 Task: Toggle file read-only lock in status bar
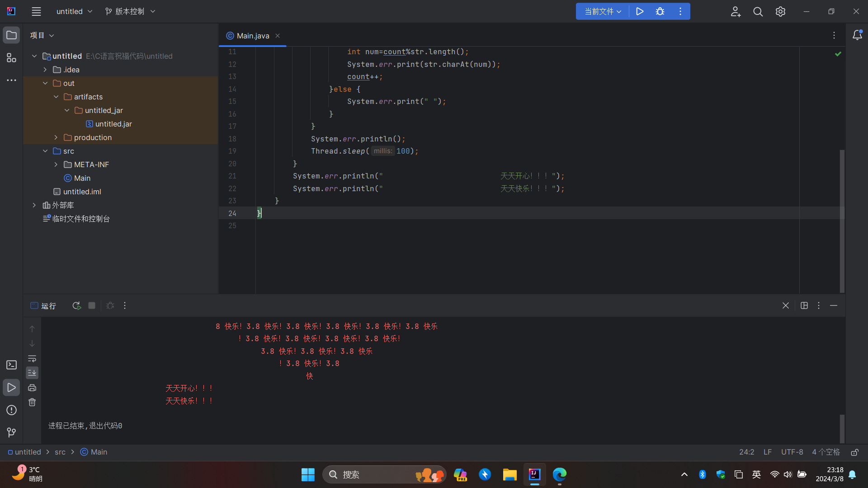[854, 452]
